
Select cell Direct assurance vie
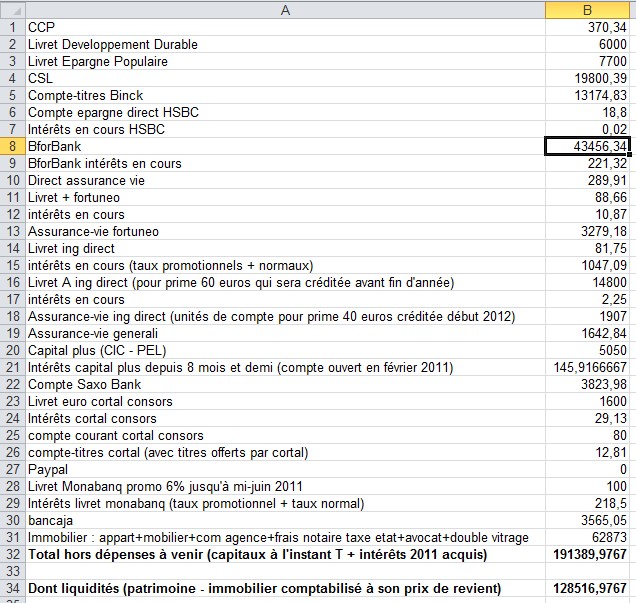coord(285,180)
